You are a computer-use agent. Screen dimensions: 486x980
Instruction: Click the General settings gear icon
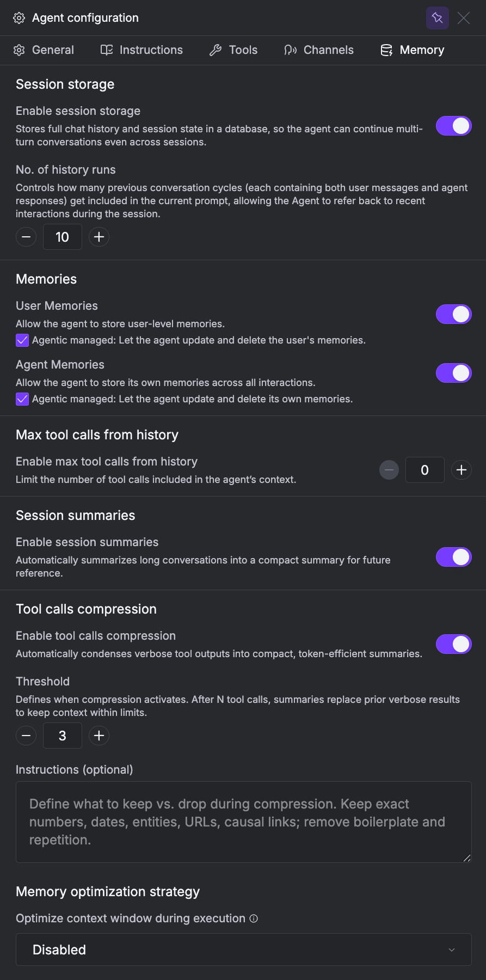19,50
